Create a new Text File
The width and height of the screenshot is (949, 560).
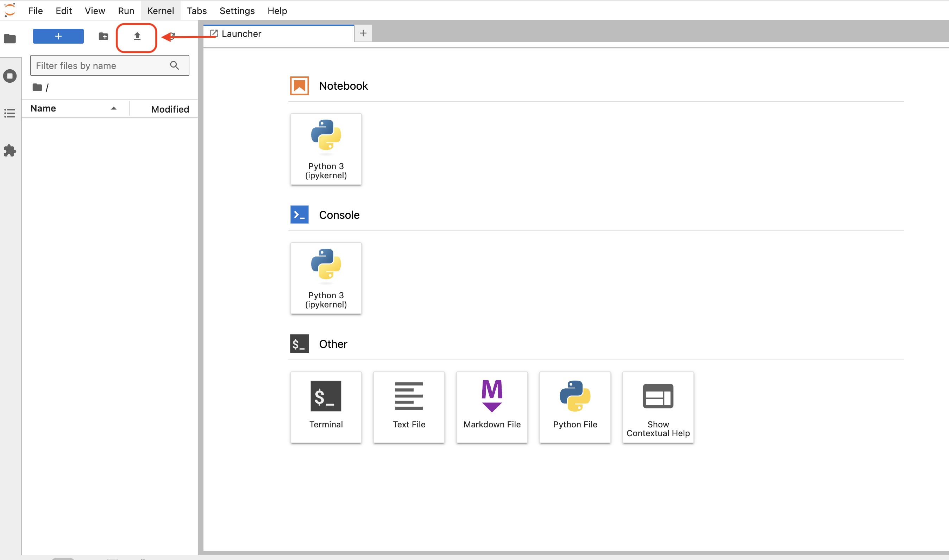pos(409,407)
